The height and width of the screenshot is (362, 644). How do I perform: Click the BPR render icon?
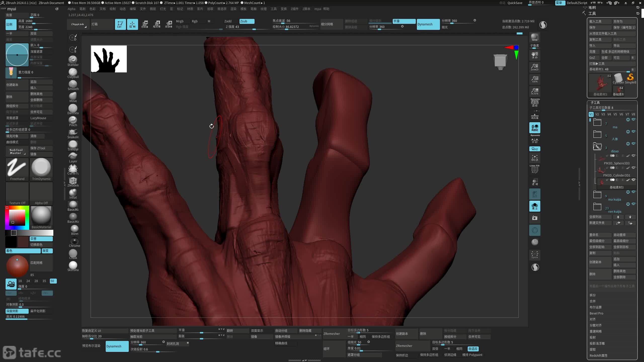535,37
